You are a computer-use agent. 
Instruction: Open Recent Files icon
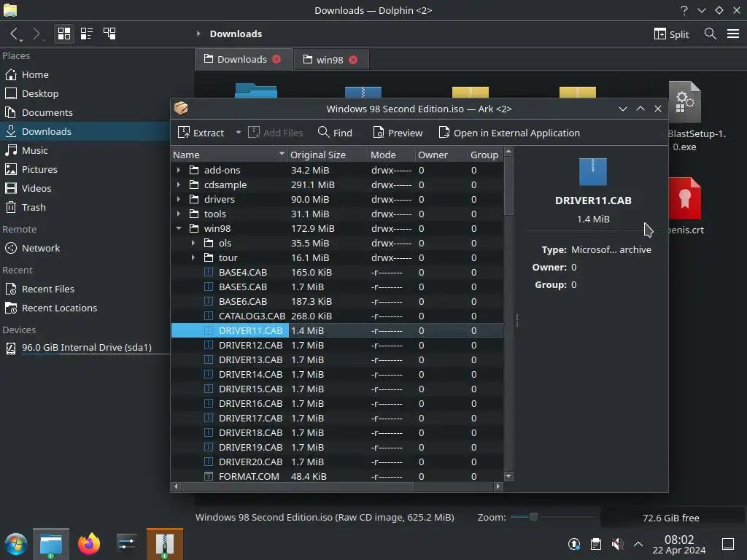pyautogui.click(x=10, y=289)
